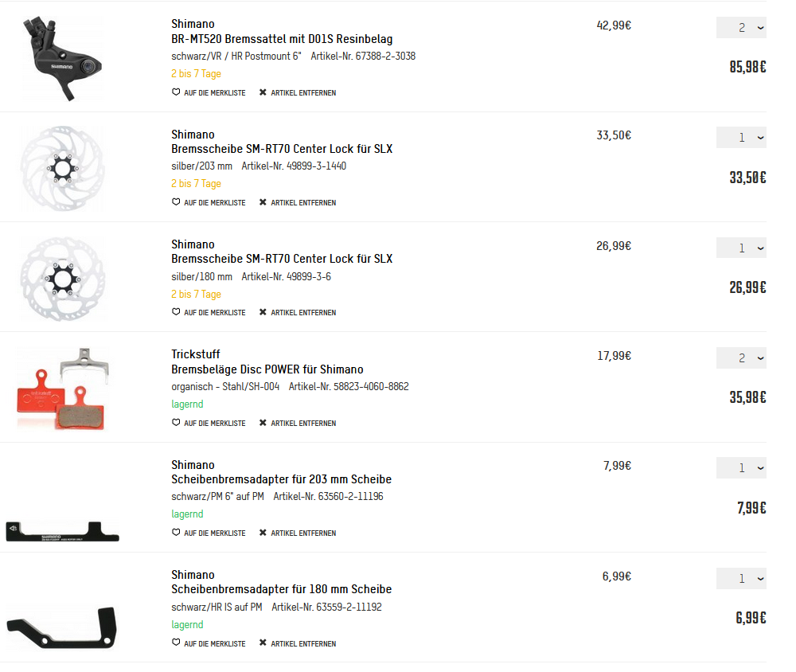
Task: Add 180 mm Scheibenbremsadapter to Merkliste
Action: tap(209, 643)
